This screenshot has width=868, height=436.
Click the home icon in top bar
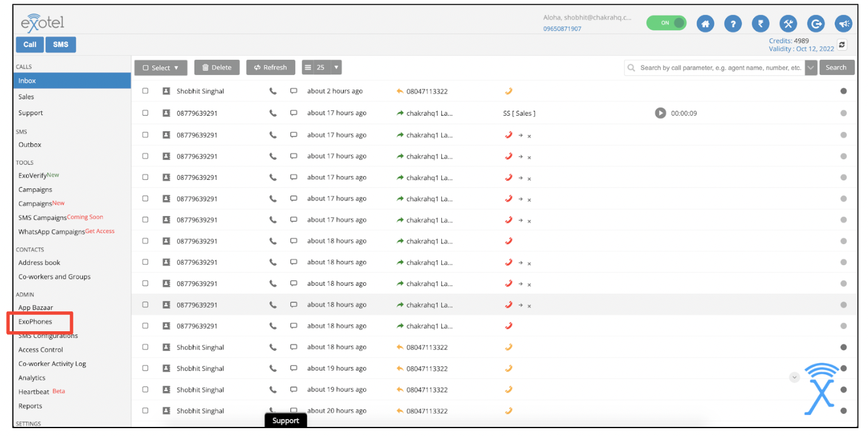(x=705, y=24)
